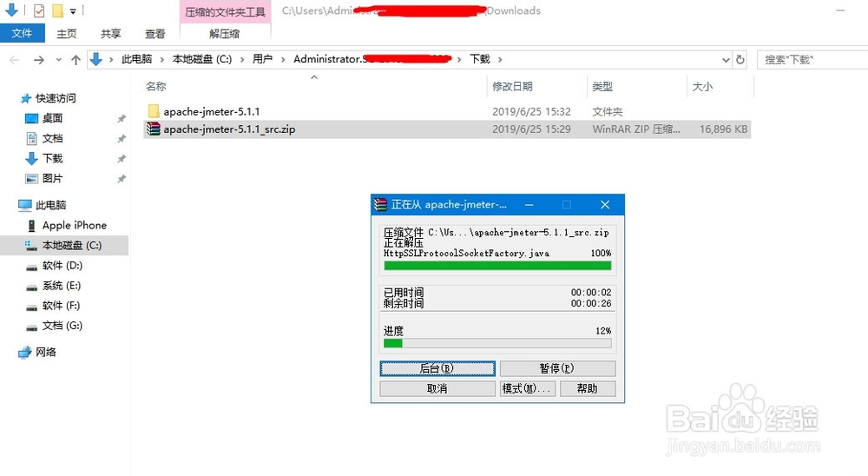Switch to the 共享 ribbon tab
The height and width of the screenshot is (476, 868).
pos(111,34)
